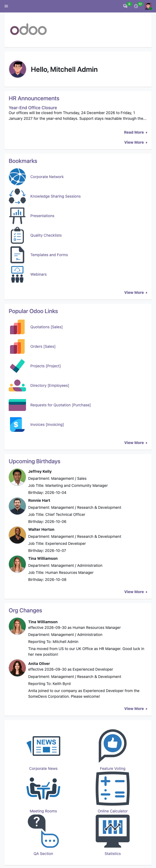156x868 pixels.
Task: Click the Quality Checklists clipboard icon
Action: pos(17,236)
